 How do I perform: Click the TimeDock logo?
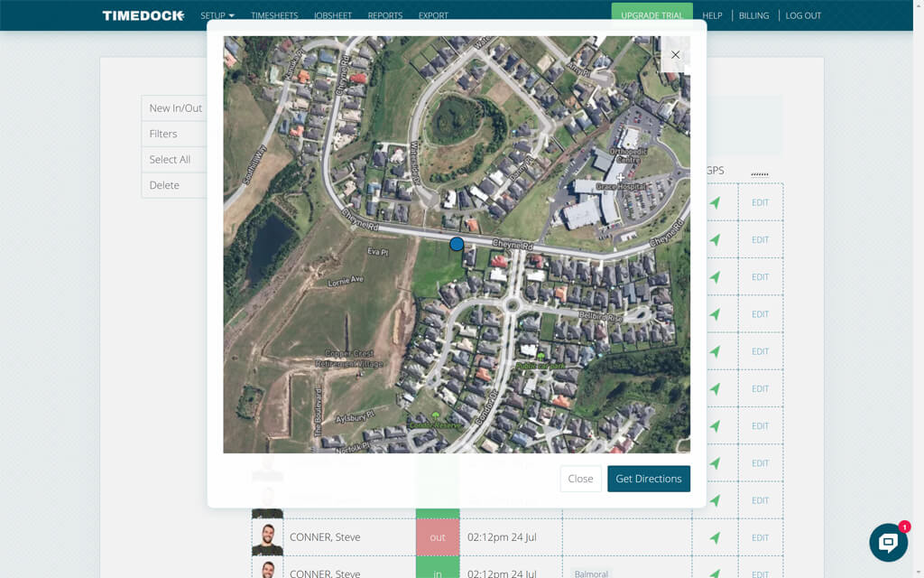tap(143, 15)
